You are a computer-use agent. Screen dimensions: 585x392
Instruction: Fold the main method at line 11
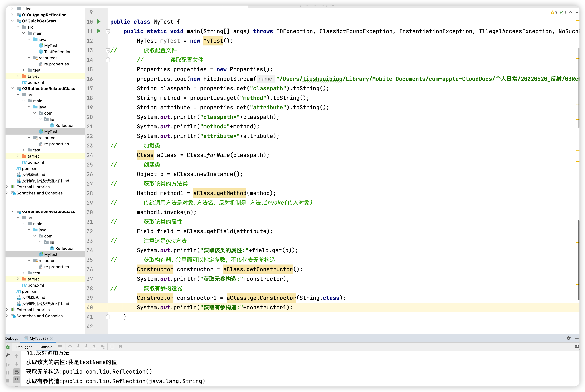coord(108,31)
